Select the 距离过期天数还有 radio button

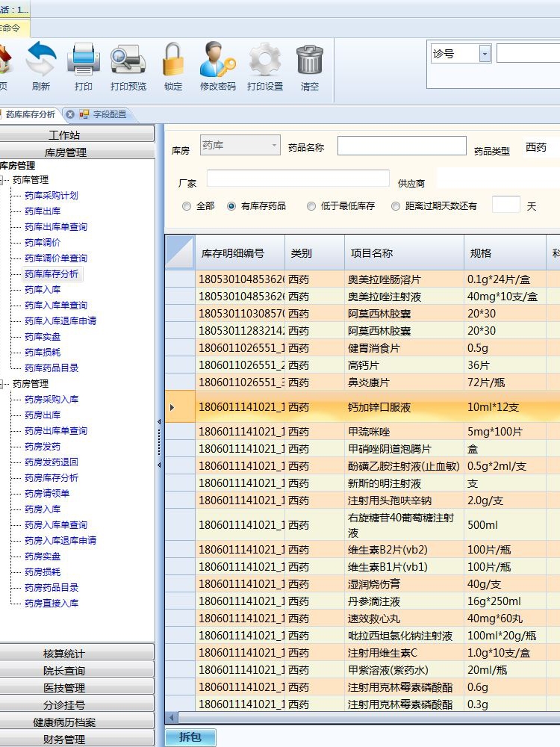[395, 206]
